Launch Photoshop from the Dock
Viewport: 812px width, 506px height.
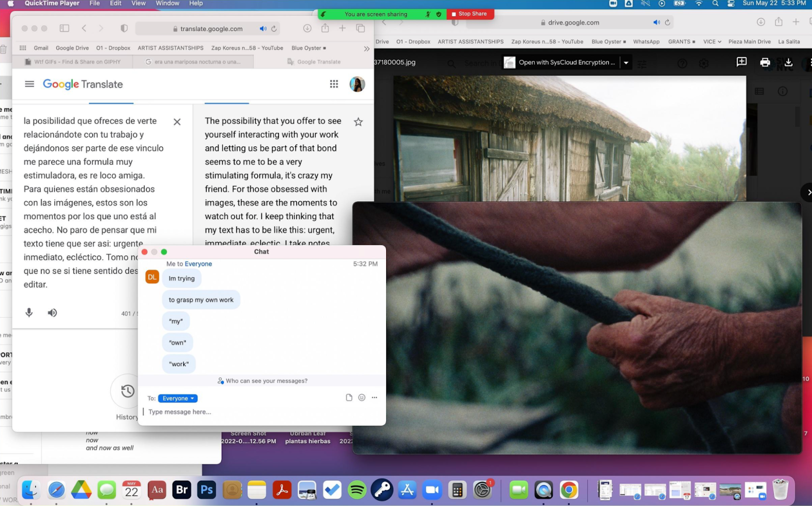207,490
